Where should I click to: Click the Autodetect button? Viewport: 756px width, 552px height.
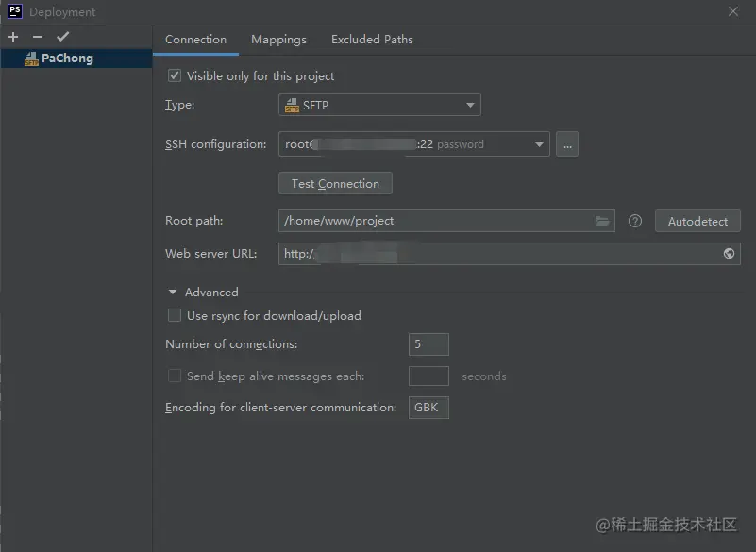click(x=697, y=222)
